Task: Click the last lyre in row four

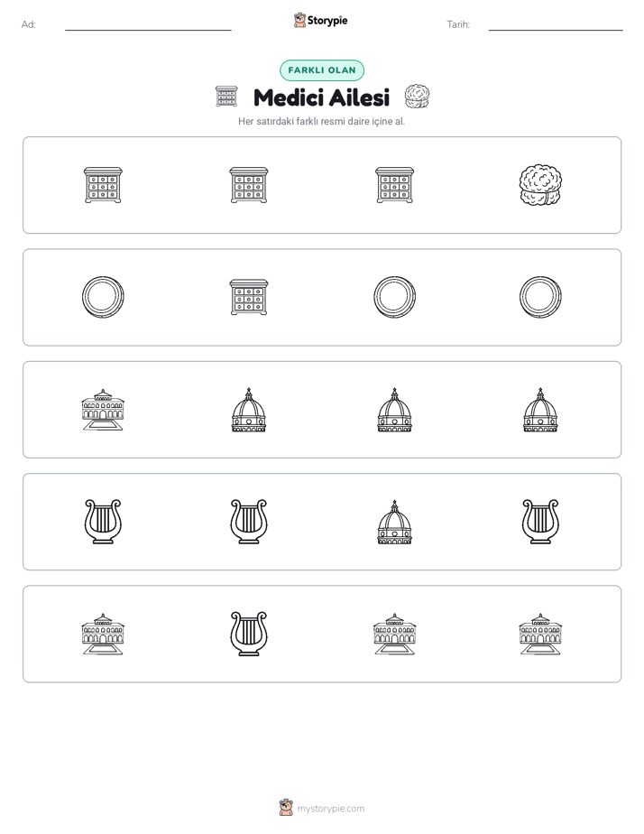Action: pyautogui.click(x=540, y=522)
